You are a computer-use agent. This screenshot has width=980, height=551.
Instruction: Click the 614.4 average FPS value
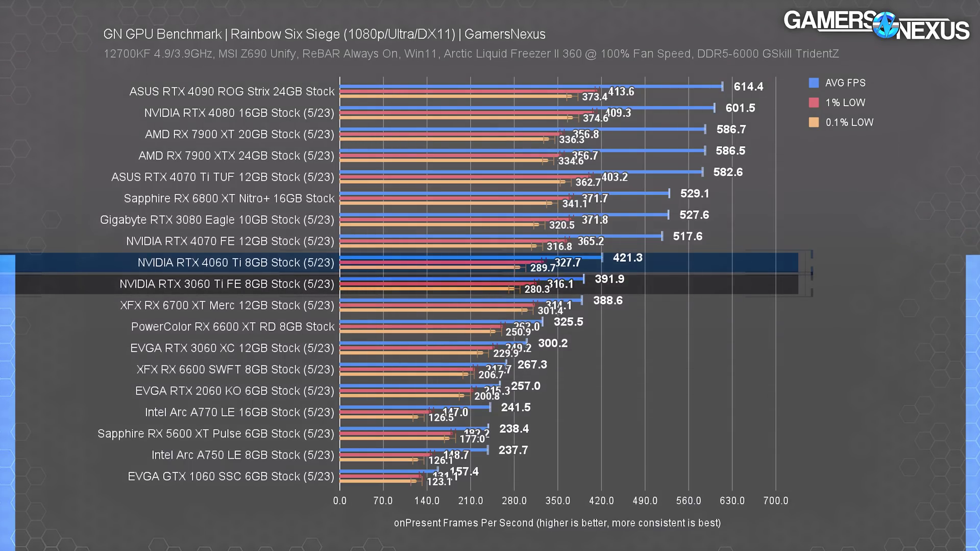click(x=748, y=87)
